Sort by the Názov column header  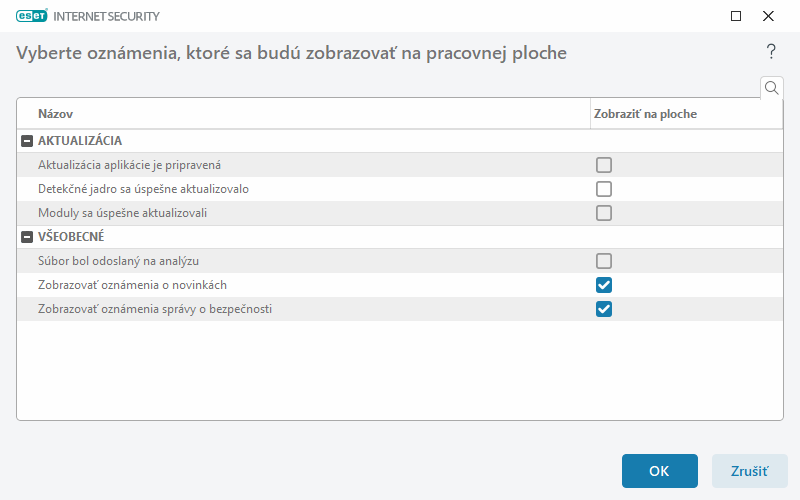56,114
